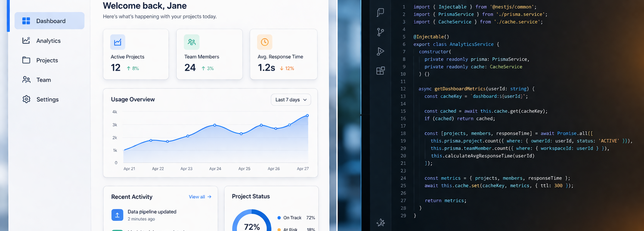Click the chevron arrow in the Last 7 days selector

(x=305, y=100)
